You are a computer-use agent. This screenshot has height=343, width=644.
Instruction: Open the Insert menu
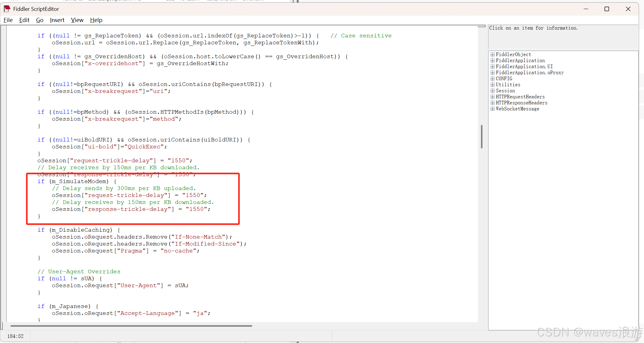tap(57, 20)
